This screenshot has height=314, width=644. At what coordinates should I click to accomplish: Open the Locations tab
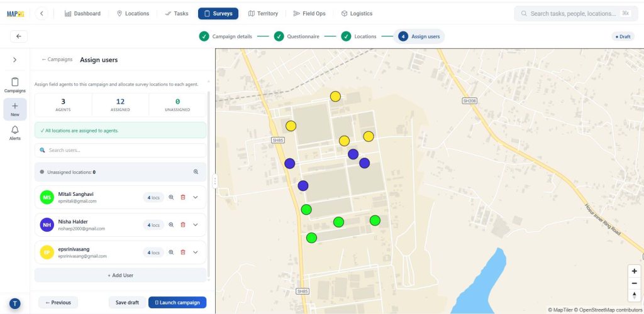pos(133,14)
